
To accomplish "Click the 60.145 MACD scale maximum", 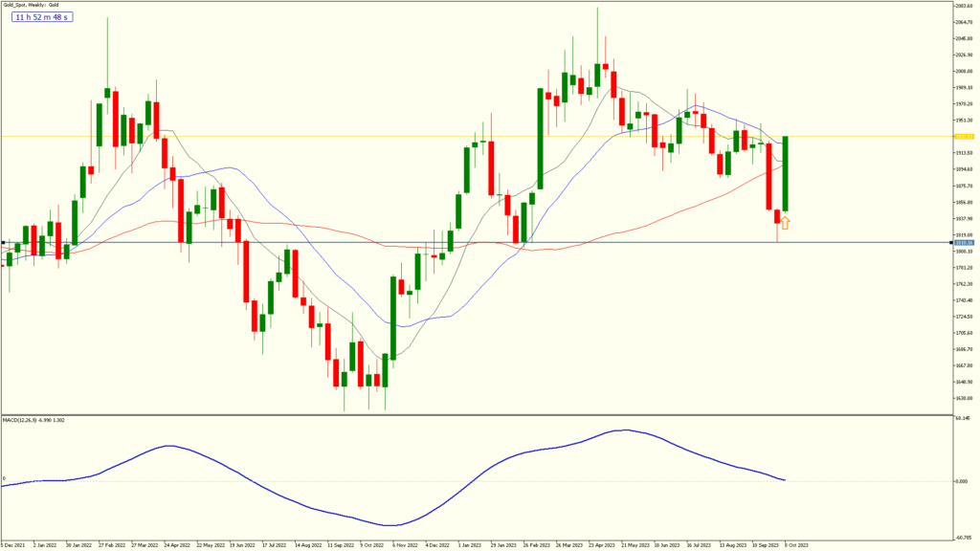I will [963, 417].
